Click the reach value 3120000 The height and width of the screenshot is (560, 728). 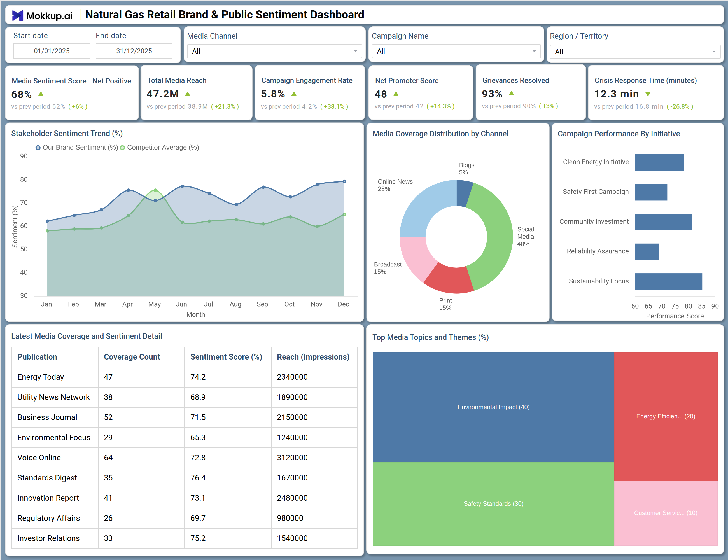point(292,458)
